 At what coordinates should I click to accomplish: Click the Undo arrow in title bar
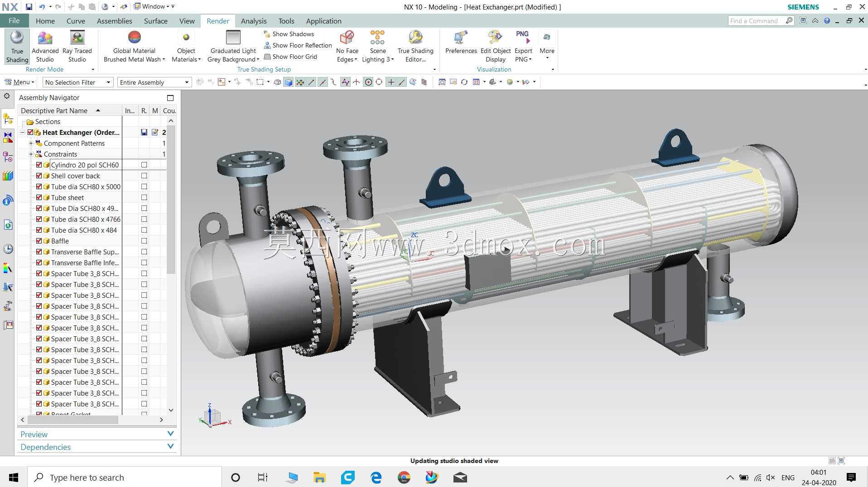point(42,7)
